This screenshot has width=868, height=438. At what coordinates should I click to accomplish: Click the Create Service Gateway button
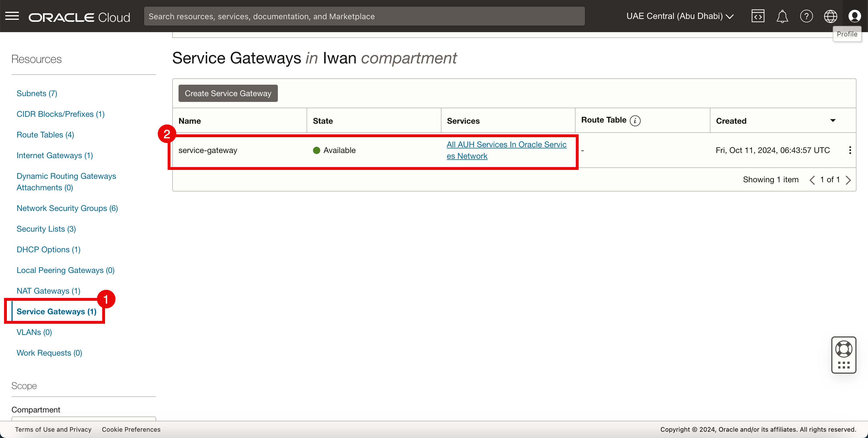[228, 93]
